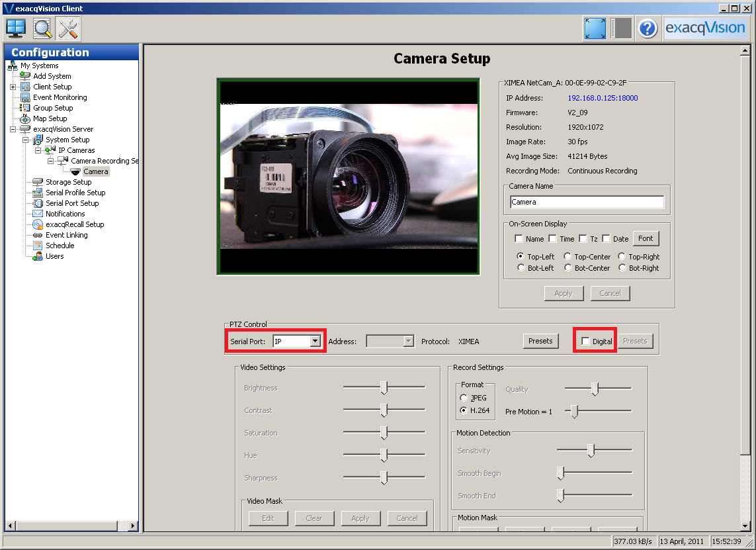This screenshot has height=550, width=756.
Task: Click the Event Monitoring icon
Action: coord(25,97)
